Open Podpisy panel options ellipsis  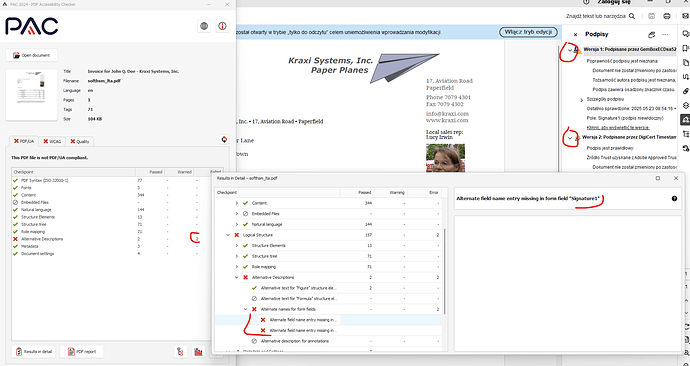coord(665,34)
